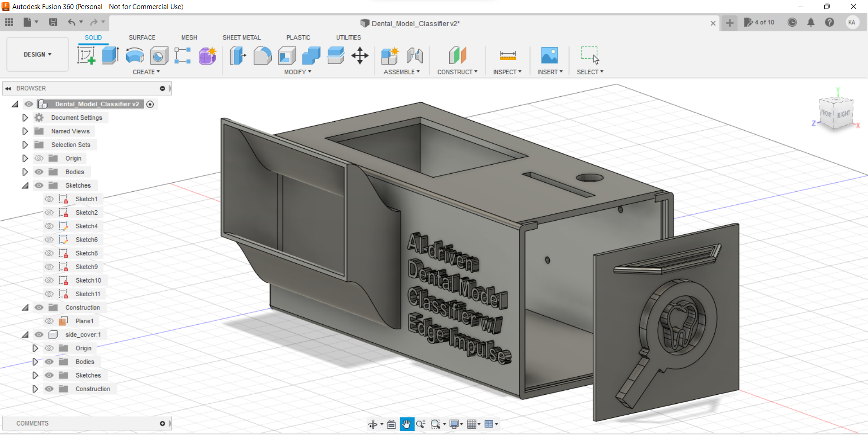The width and height of the screenshot is (868, 435).
Task: Select the Create Sketch tool
Action: (x=86, y=56)
